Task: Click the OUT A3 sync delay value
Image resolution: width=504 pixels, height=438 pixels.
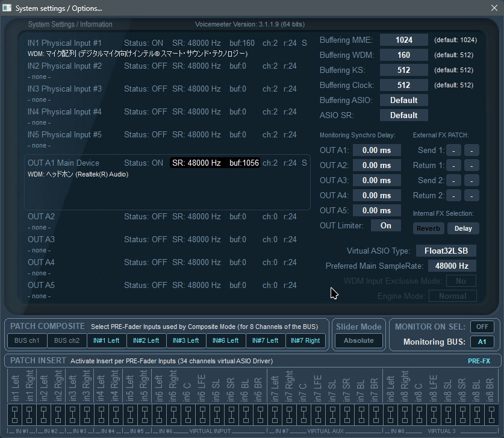Action: (376, 180)
